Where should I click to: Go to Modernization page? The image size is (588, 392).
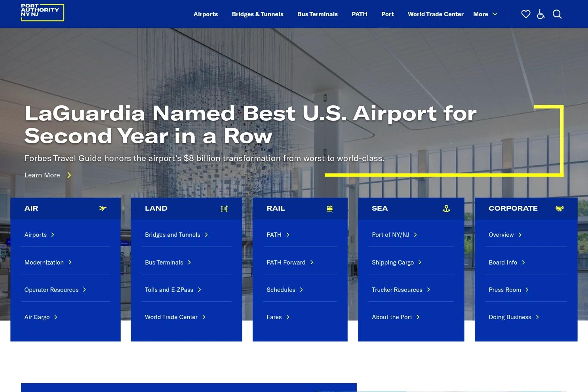(x=44, y=262)
